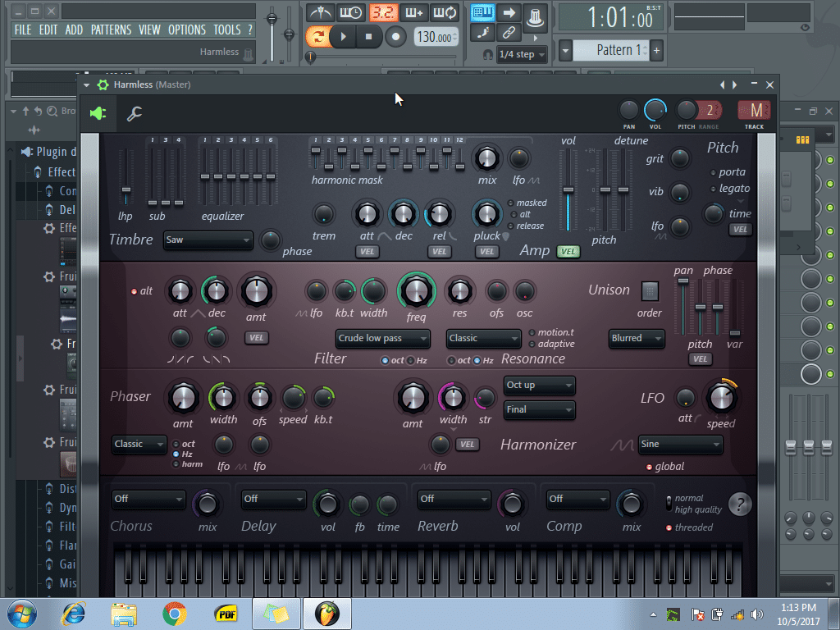Click the record button in transport

click(x=396, y=36)
